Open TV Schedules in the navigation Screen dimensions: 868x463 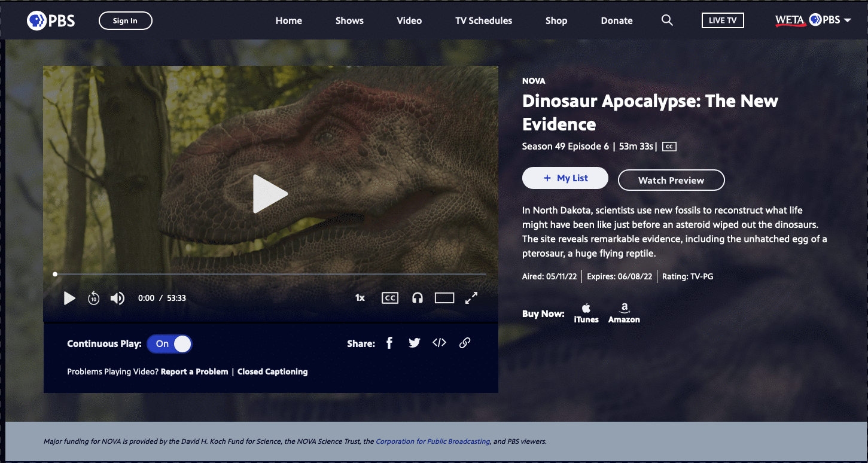484,20
